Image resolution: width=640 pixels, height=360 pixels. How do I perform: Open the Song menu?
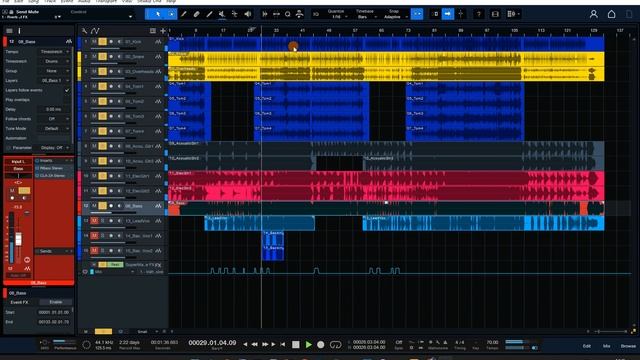[x=33, y=1]
